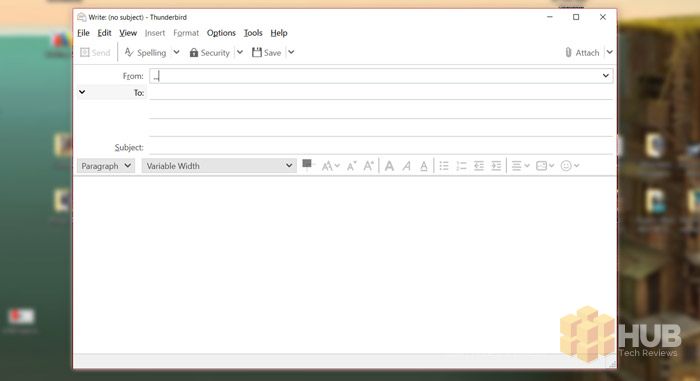Click the Spelling button
This screenshot has height=381, width=700.
[146, 53]
